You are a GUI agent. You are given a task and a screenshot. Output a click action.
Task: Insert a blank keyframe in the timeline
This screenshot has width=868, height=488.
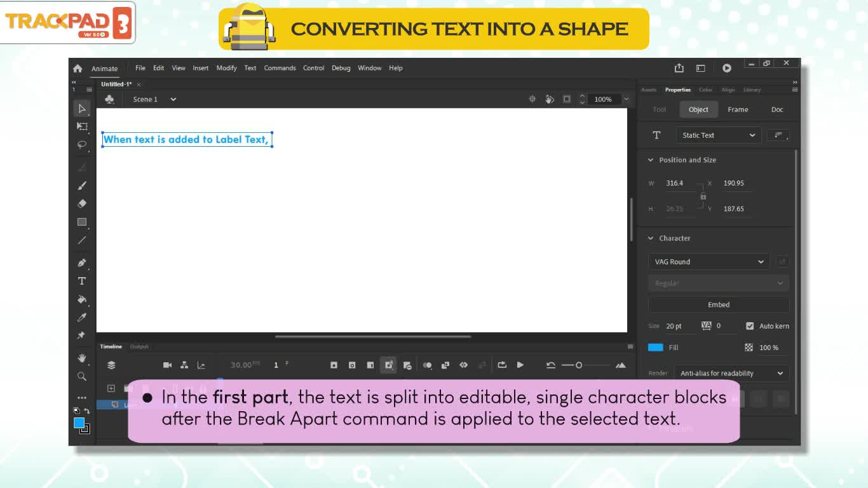point(352,365)
